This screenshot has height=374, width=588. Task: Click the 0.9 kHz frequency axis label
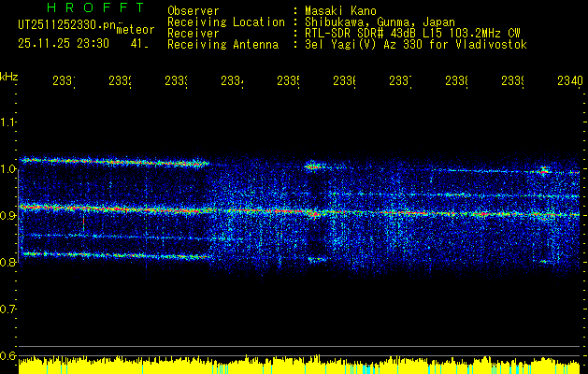click(7, 215)
